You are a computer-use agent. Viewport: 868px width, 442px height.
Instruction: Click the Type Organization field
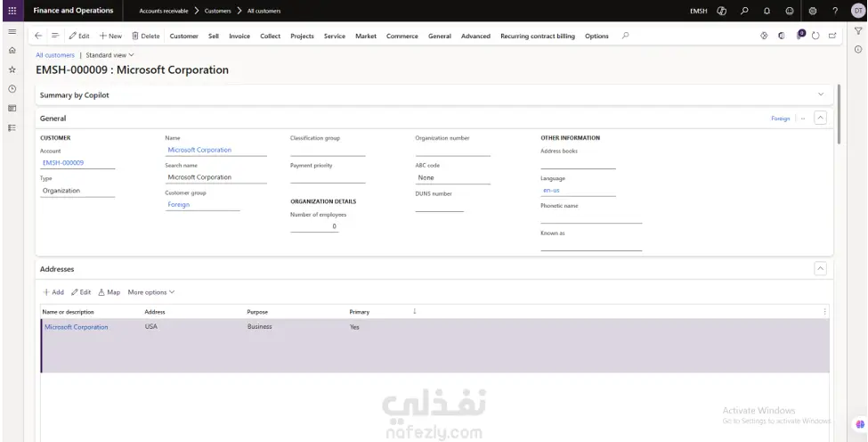click(77, 191)
